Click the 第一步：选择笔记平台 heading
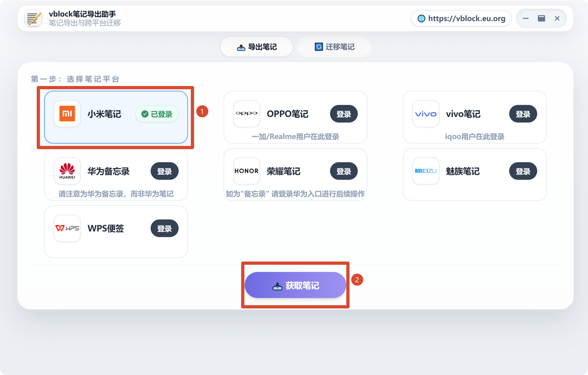This screenshot has height=375, width=588. [75, 79]
